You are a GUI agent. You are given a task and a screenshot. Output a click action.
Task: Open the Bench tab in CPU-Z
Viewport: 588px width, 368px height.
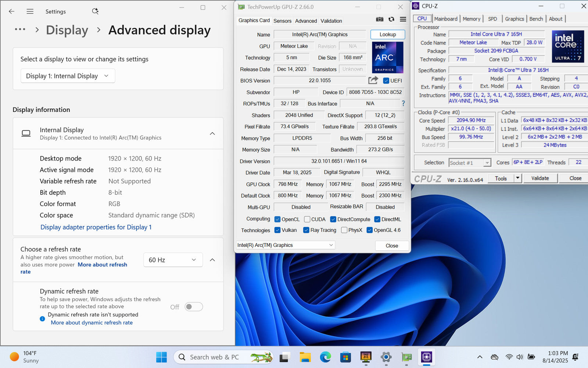(536, 19)
